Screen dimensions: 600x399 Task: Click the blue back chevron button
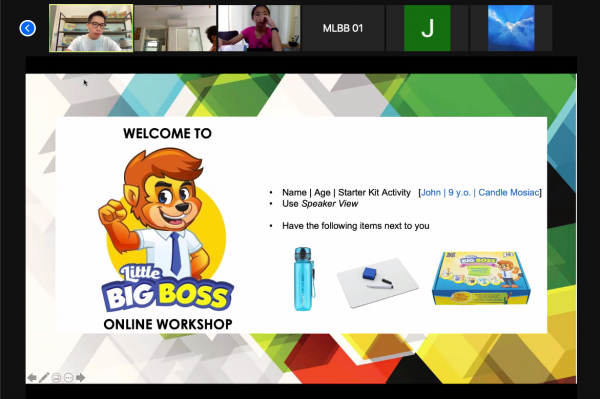[28, 28]
